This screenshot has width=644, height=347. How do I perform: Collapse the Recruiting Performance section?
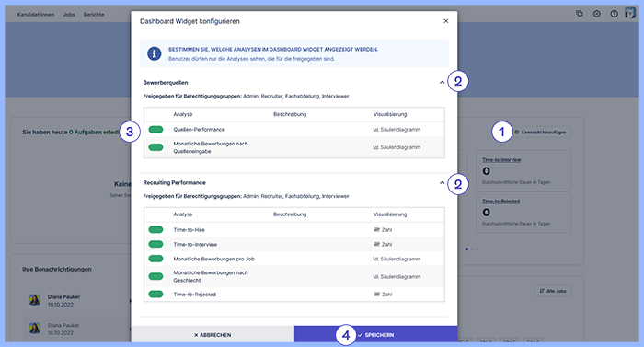click(442, 182)
